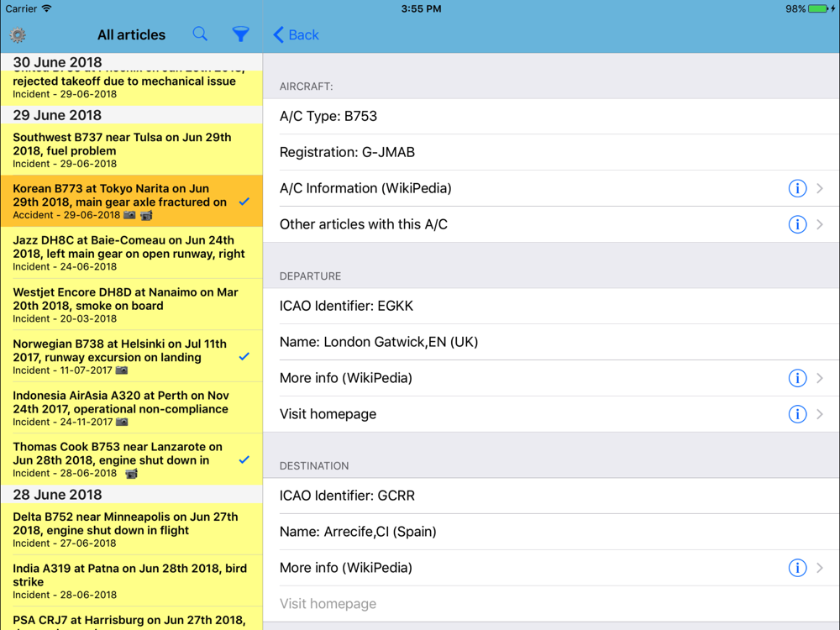
Task: Select Name: London Gatwick,EN (UK) row
Action: click(551, 342)
